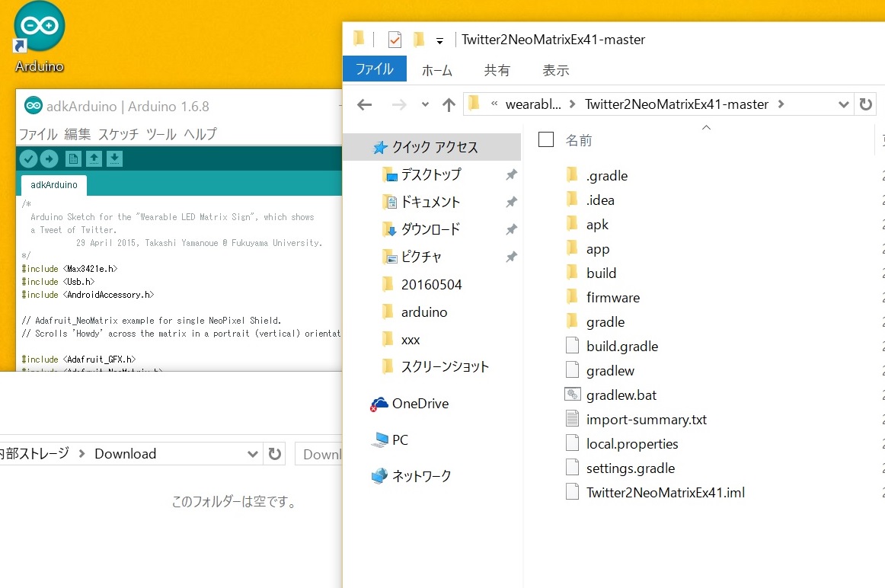Open the Arduino ツール menu
Image resolution: width=885 pixels, height=588 pixels.
(x=161, y=134)
